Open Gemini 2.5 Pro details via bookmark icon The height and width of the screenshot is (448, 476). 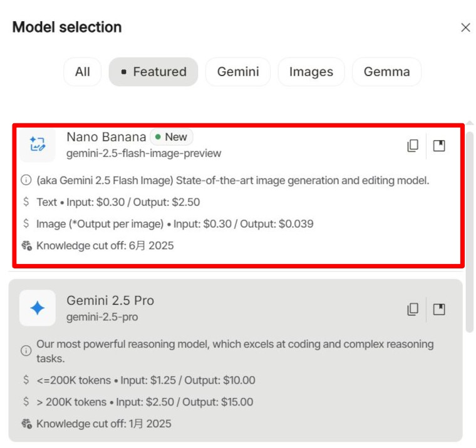click(439, 309)
